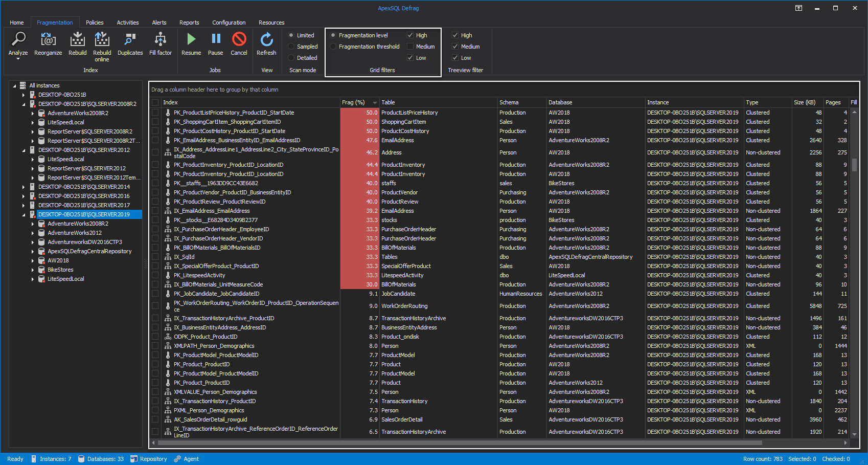
Task: Select the Detailed scan mode
Action: pyautogui.click(x=291, y=58)
